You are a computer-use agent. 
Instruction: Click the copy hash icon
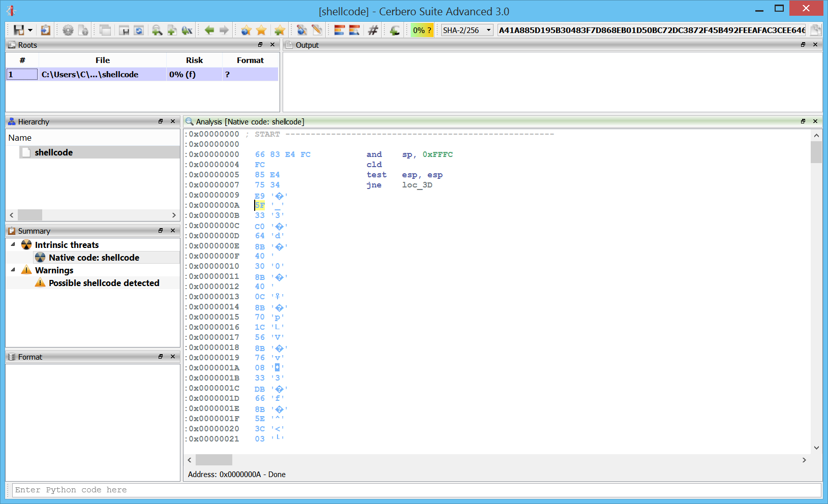816,30
